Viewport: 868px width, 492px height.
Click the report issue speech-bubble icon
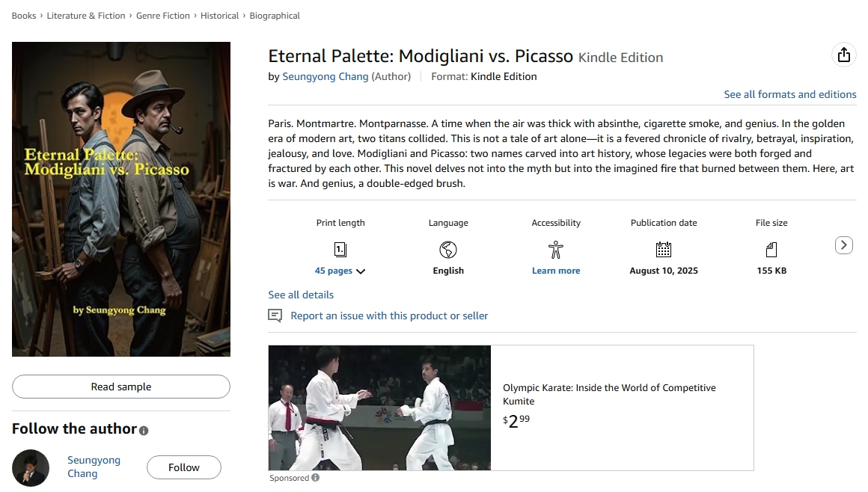(x=275, y=316)
